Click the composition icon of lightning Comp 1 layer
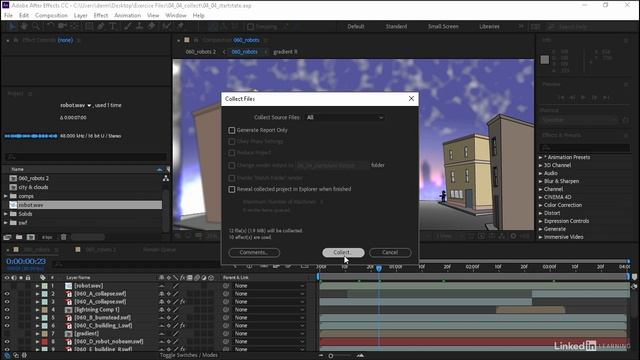Viewport: 640px width, 360px height. pyautogui.click(x=69, y=310)
